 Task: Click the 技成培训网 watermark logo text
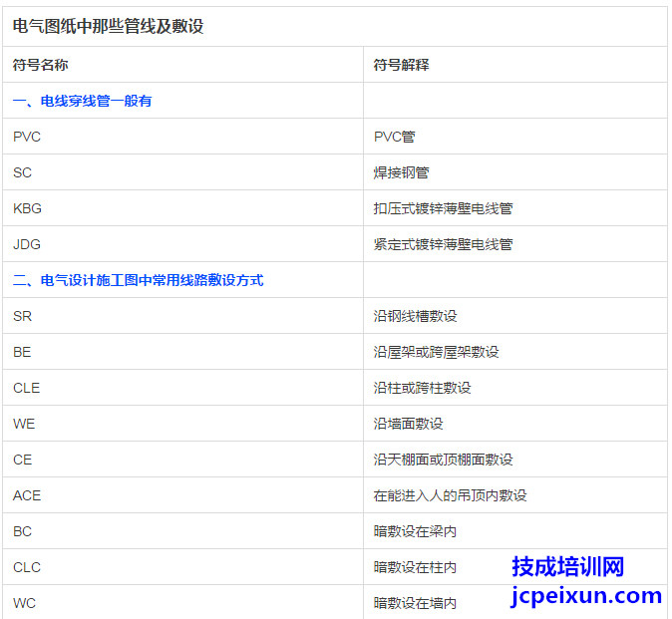click(x=567, y=566)
